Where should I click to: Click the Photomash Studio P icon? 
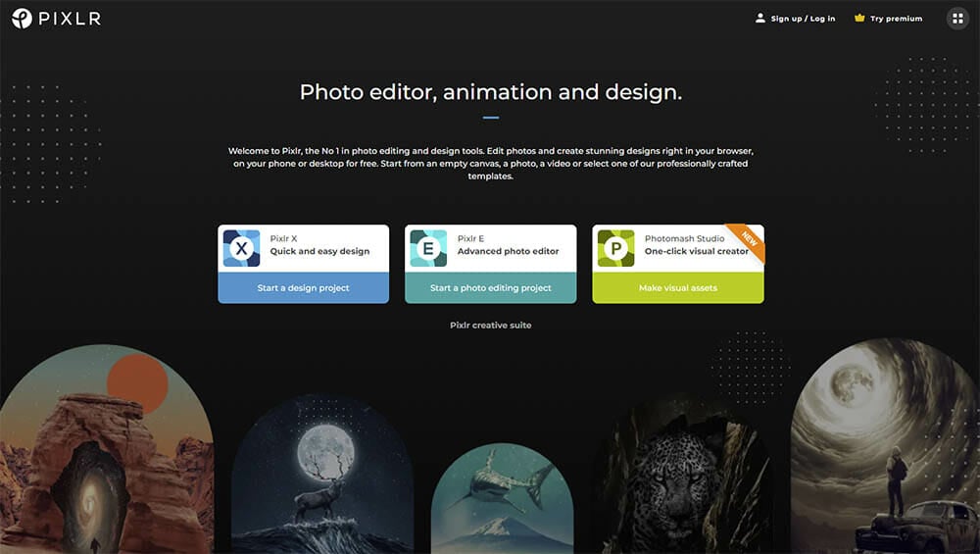[x=615, y=248]
